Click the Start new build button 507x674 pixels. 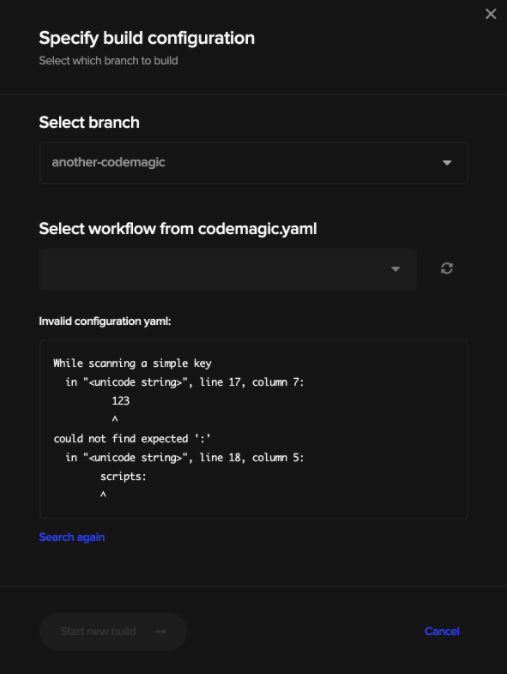pos(113,631)
